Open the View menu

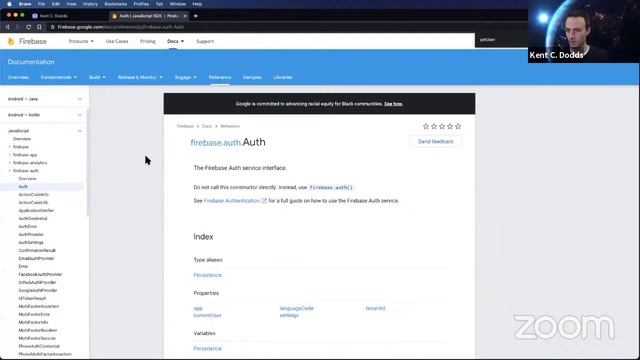(71, 4)
